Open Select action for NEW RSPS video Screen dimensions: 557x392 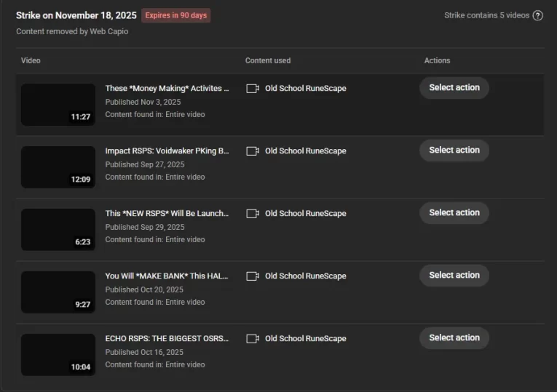click(x=454, y=213)
